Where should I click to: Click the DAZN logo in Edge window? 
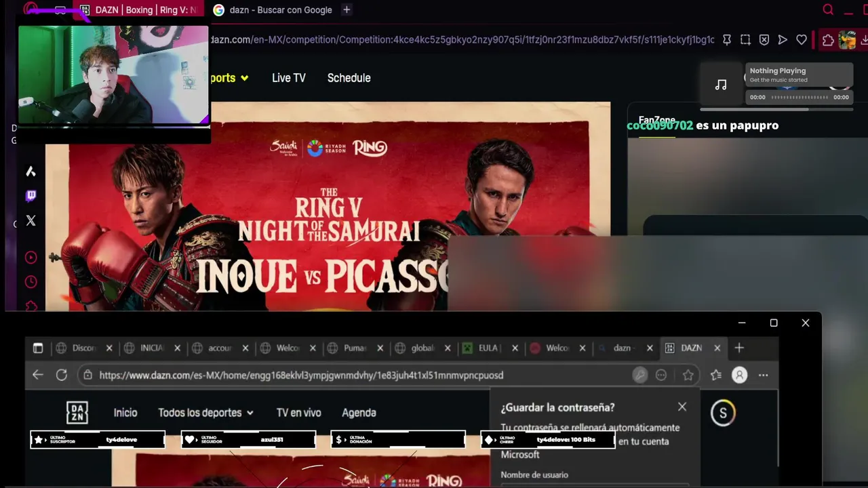(x=77, y=413)
